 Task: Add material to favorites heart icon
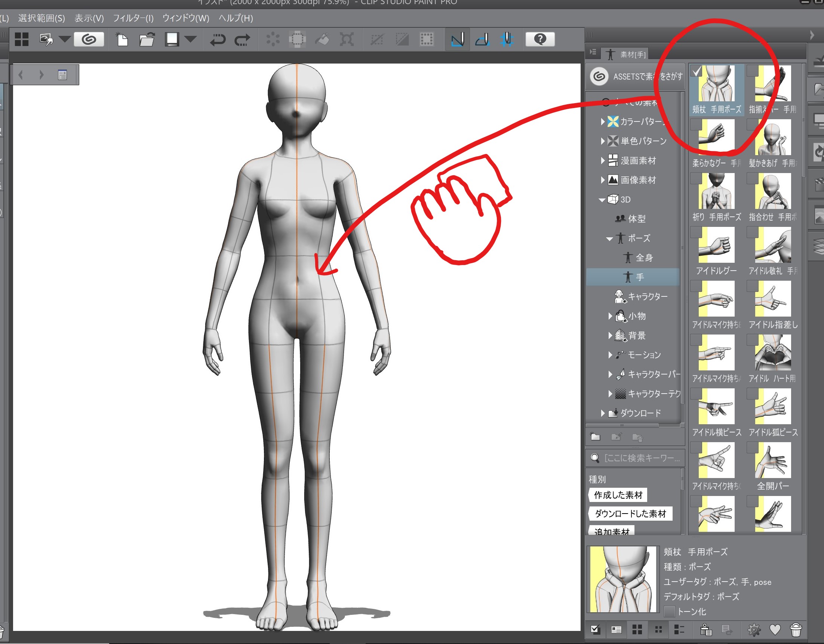775,629
